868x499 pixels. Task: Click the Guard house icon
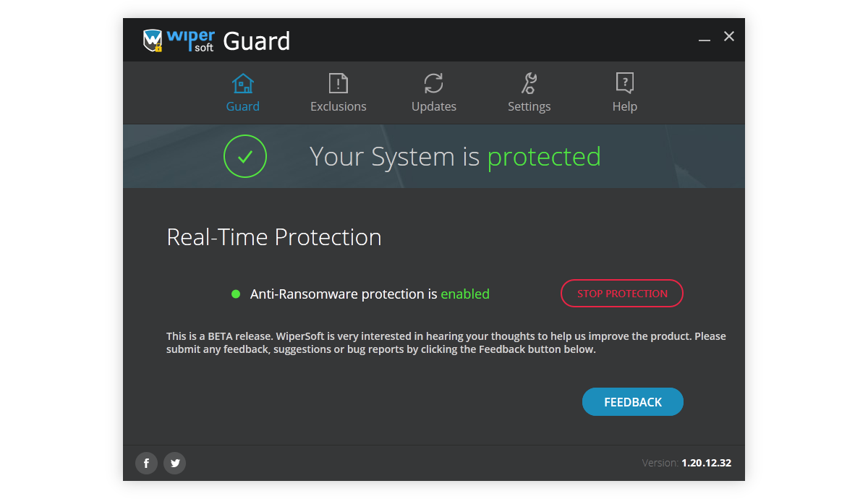click(242, 84)
